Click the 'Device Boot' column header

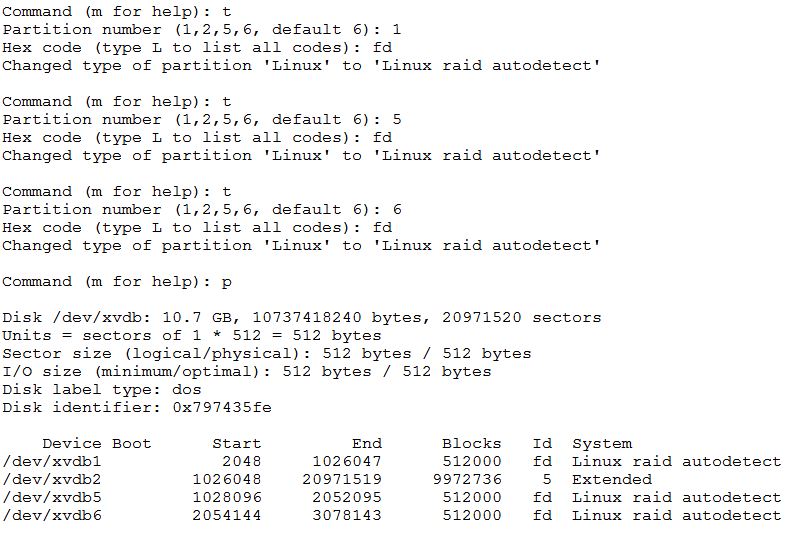[x=97, y=444]
